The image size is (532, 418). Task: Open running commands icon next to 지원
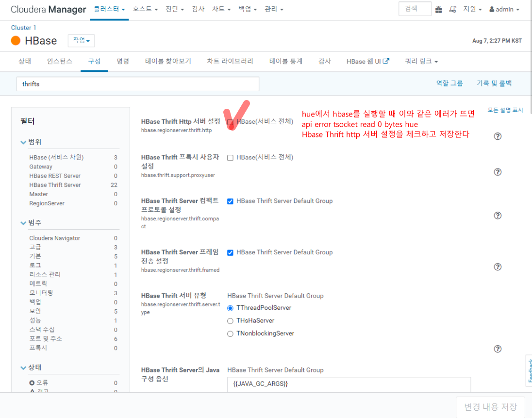click(452, 10)
